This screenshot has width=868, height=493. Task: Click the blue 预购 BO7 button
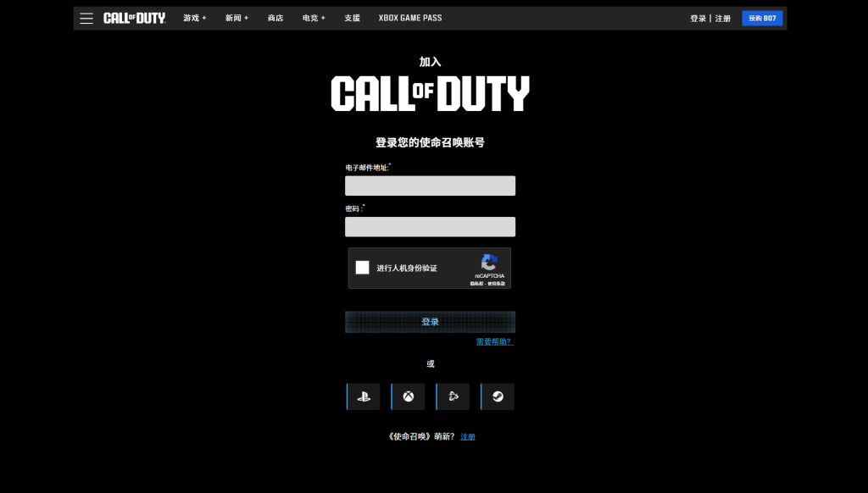point(762,19)
